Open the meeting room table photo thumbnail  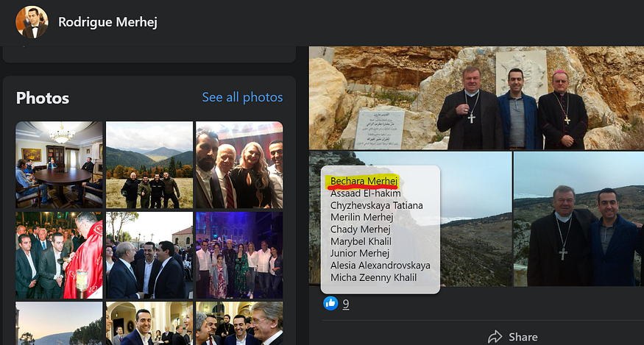click(59, 165)
